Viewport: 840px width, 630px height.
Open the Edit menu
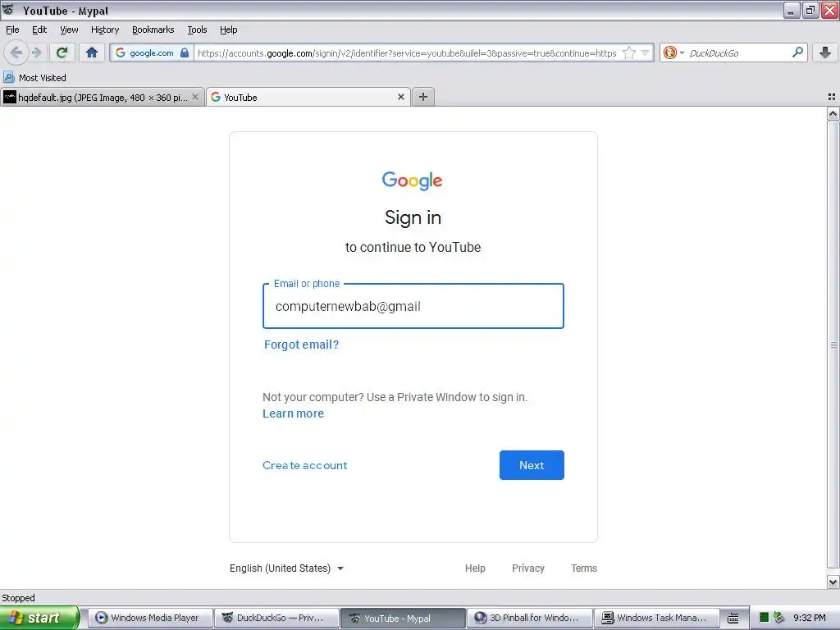(x=39, y=30)
